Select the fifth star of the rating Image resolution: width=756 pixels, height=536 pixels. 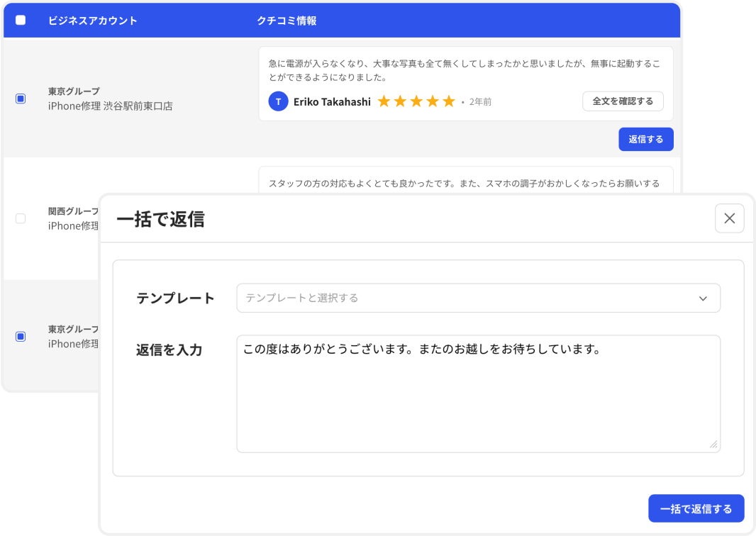coord(449,101)
